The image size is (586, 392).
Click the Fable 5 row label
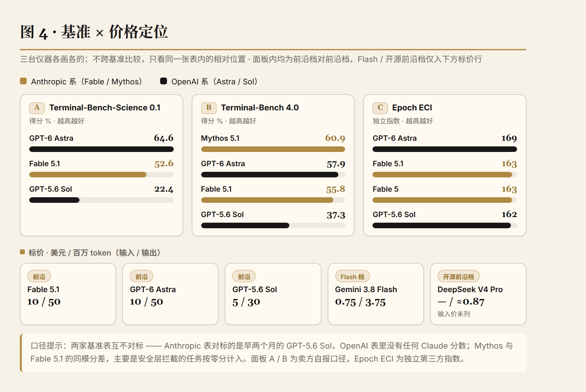pyautogui.click(x=385, y=189)
